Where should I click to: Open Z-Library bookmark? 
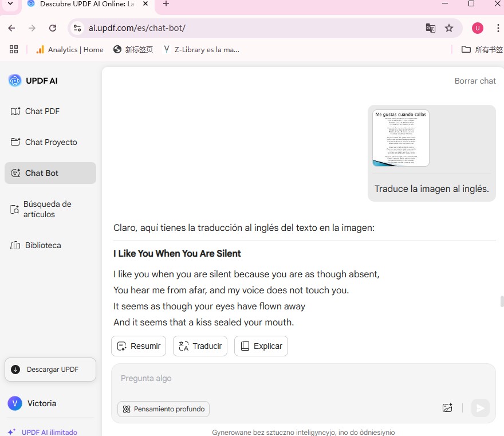202,49
